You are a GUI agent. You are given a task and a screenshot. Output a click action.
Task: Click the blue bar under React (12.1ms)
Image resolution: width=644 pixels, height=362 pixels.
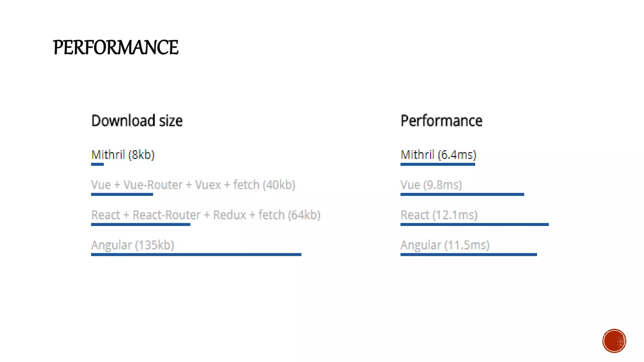coord(474,224)
